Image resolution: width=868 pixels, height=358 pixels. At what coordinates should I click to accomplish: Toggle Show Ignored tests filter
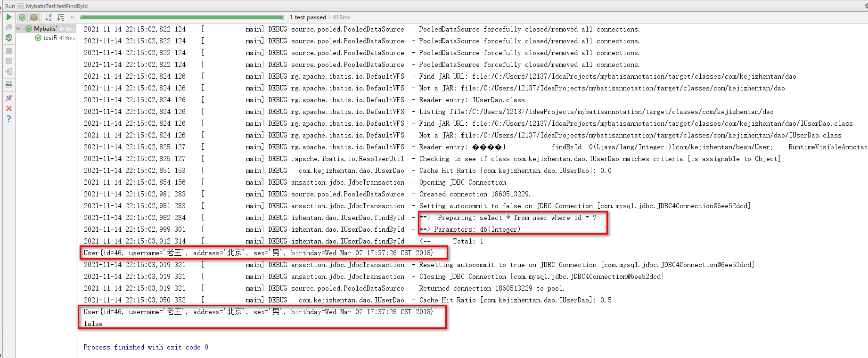34,17
